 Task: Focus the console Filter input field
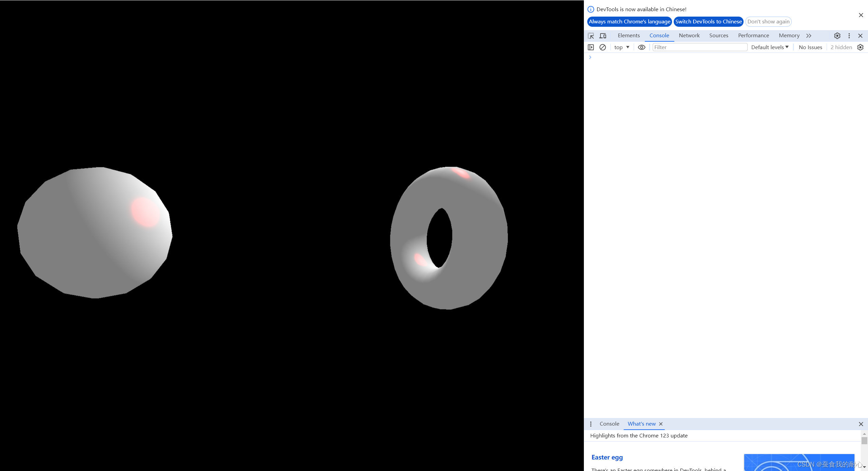[700, 47]
